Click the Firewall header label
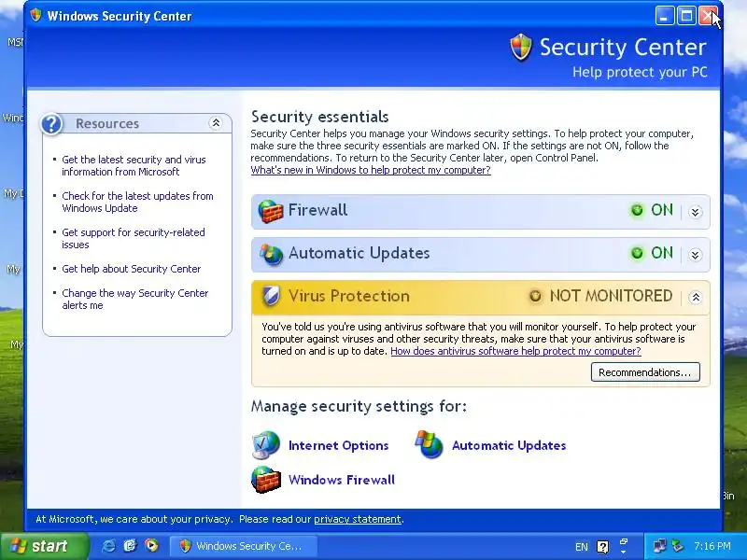The height and width of the screenshot is (560, 747). point(317,210)
